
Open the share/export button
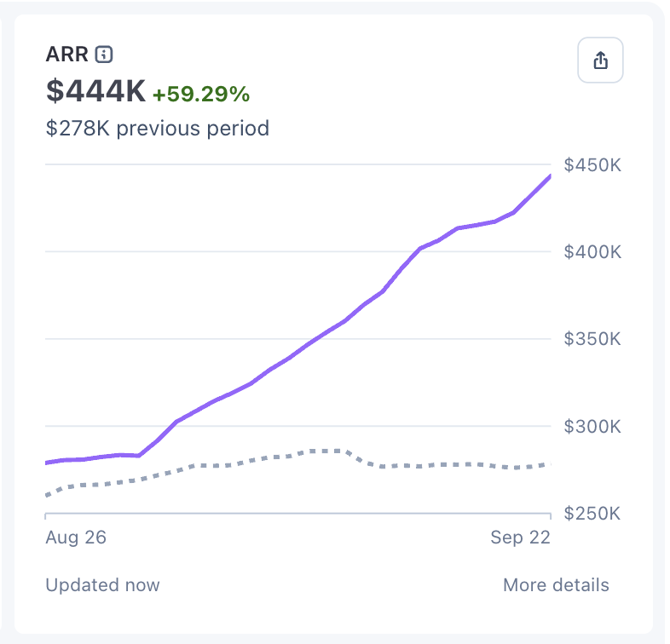(600, 60)
